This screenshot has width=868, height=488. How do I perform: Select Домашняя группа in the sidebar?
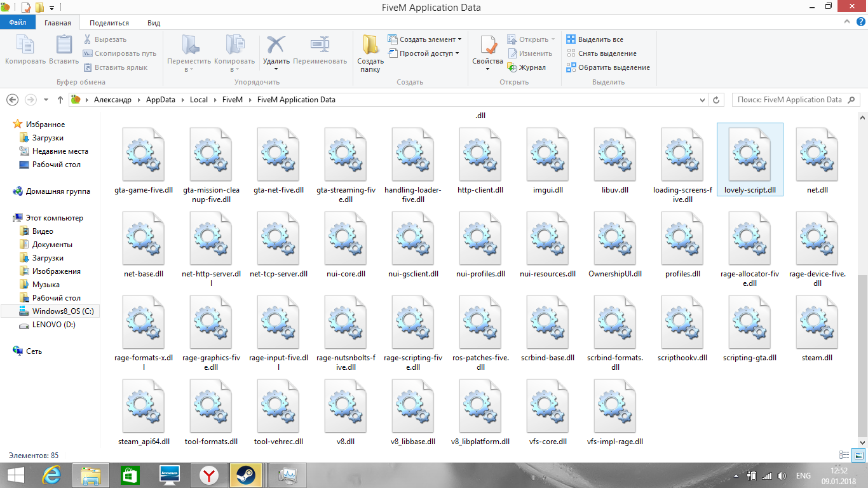(x=51, y=191)
